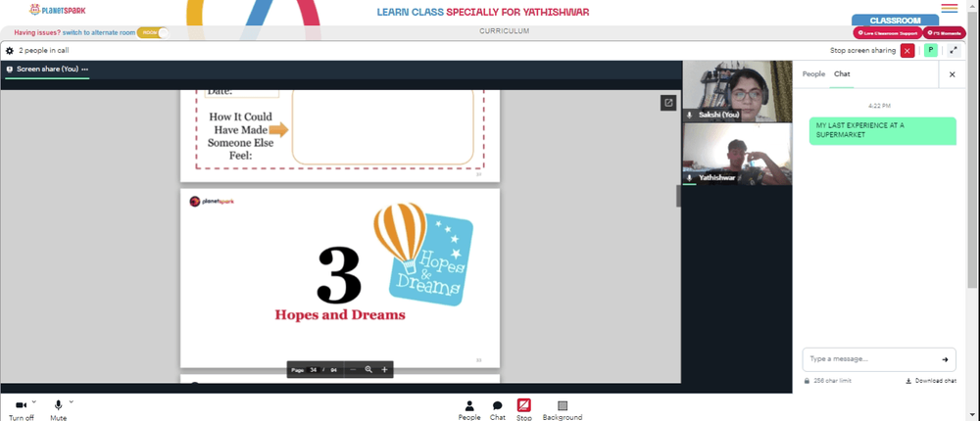Viewport: 980px width, 421px height.
Task: Click the green P participant badge
Action: pos(931,51)
